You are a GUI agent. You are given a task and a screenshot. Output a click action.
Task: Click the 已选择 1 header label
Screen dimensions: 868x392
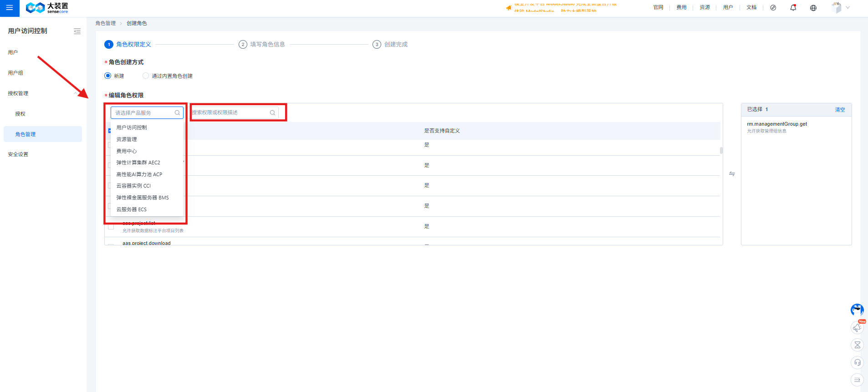[x=757, y=110]
